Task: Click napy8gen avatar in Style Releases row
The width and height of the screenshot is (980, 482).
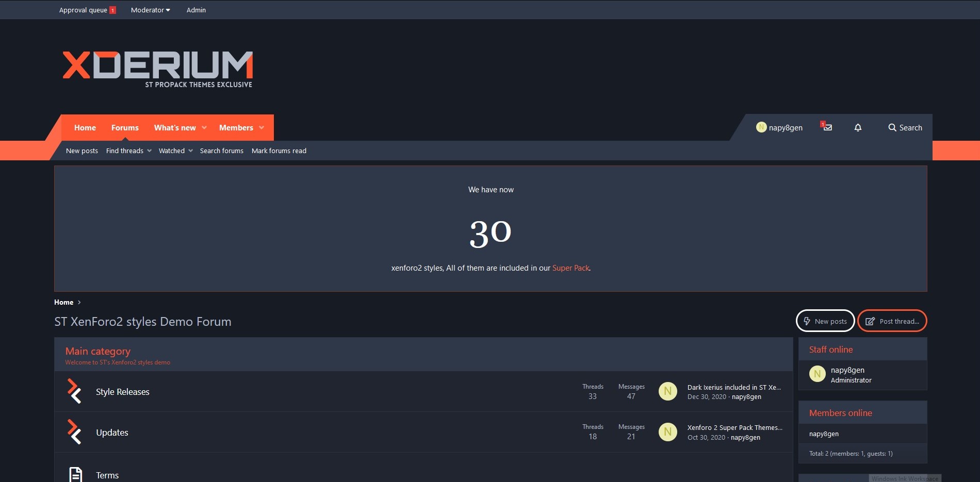Action: (667, 391)
